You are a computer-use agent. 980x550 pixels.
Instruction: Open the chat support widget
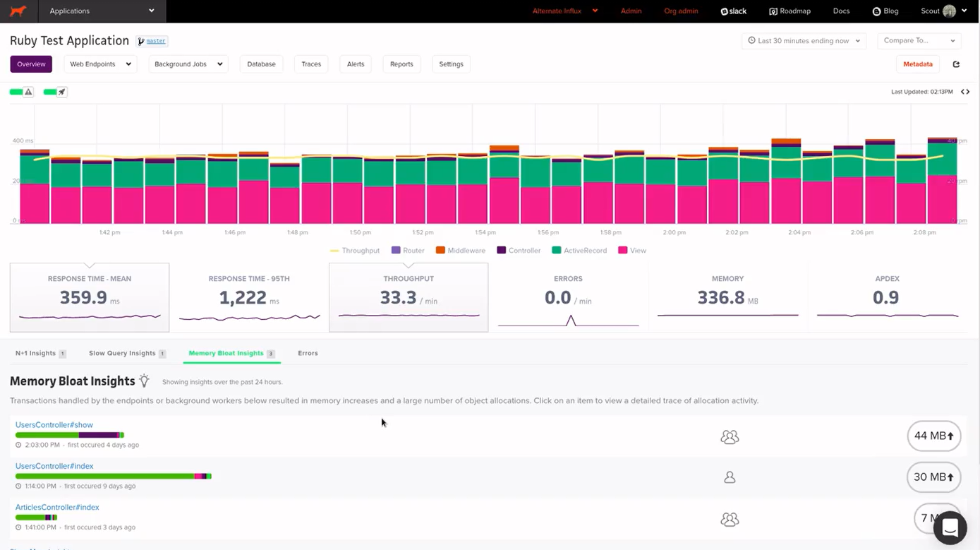point(950,527)
